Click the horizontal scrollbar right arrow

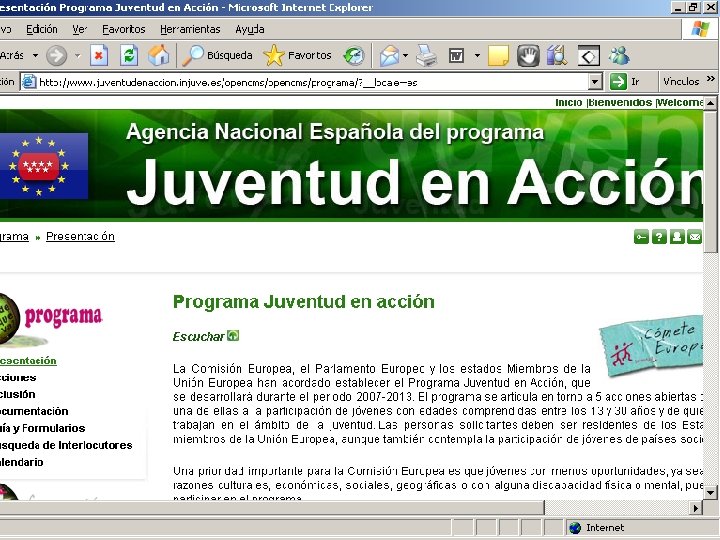coord(696,508)
